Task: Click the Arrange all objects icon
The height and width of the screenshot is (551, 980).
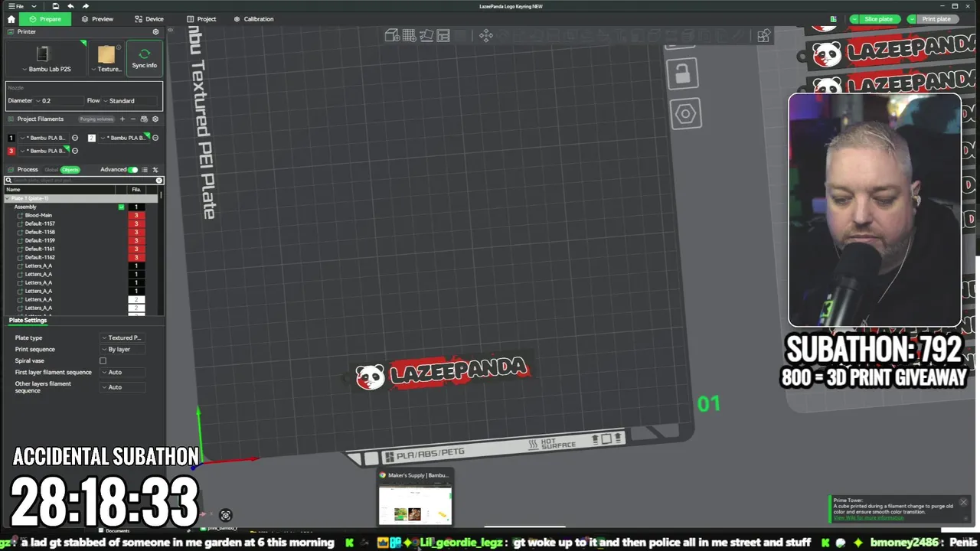Action: click(x=443, y=35)
